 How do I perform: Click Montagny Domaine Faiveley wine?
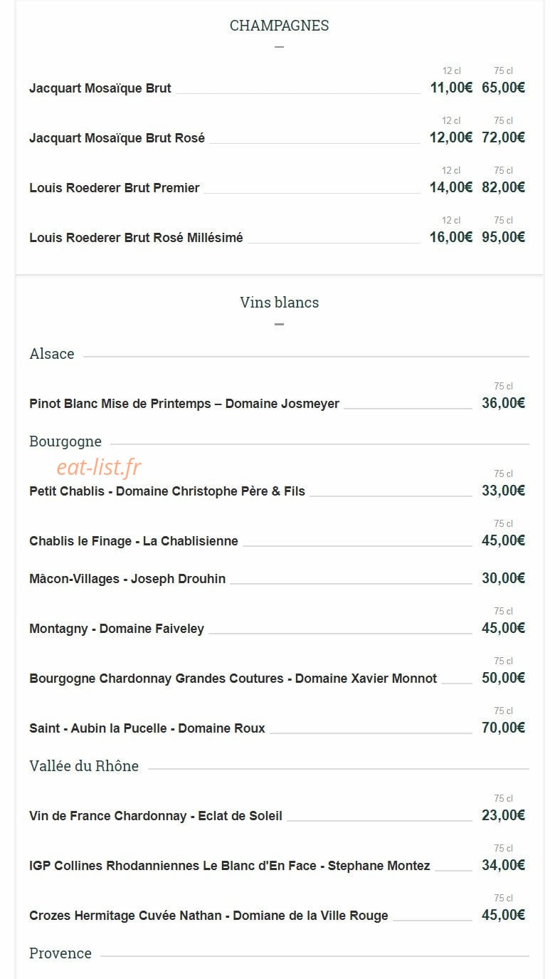(x=117, y=629)
